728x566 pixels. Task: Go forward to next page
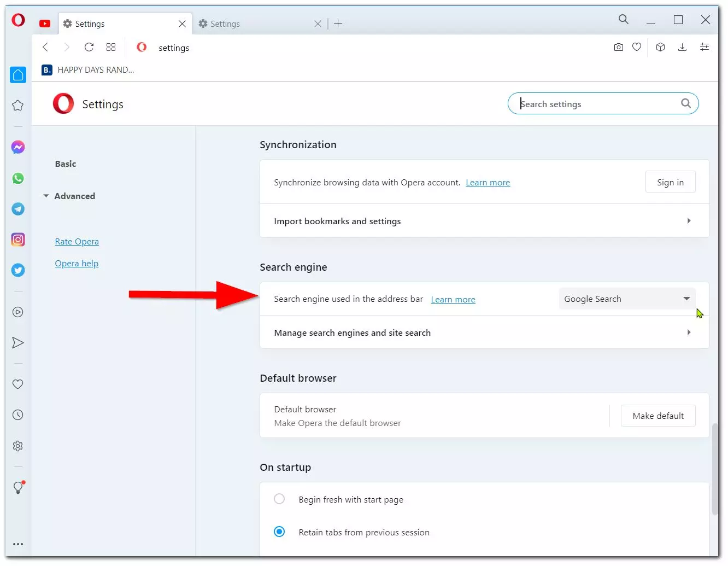67,48
